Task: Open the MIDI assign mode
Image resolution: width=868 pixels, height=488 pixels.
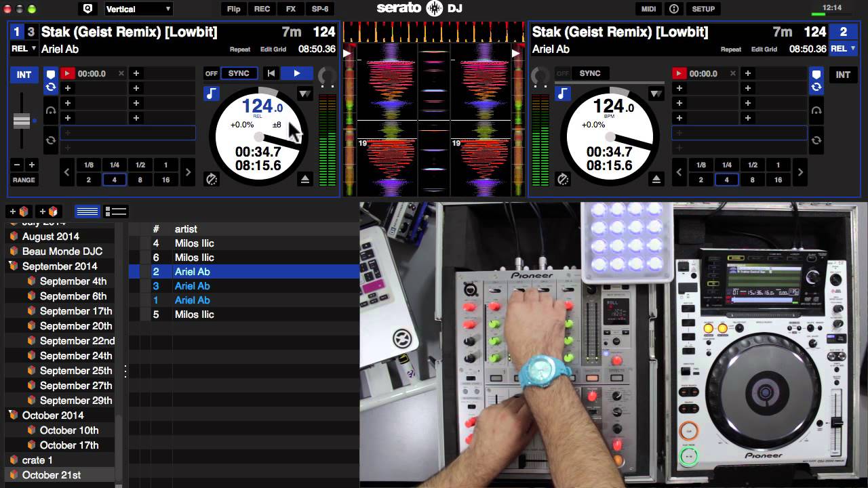Action: pyautogui.click(x=649, y=9)
